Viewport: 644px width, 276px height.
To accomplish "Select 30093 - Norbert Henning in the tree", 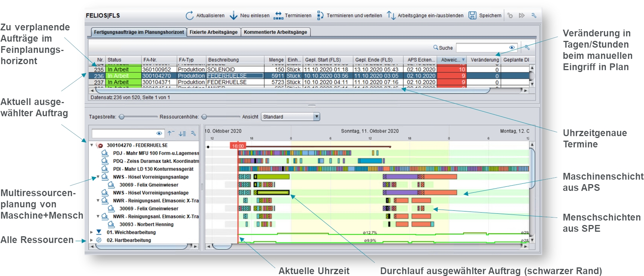I will click(146, 224).
